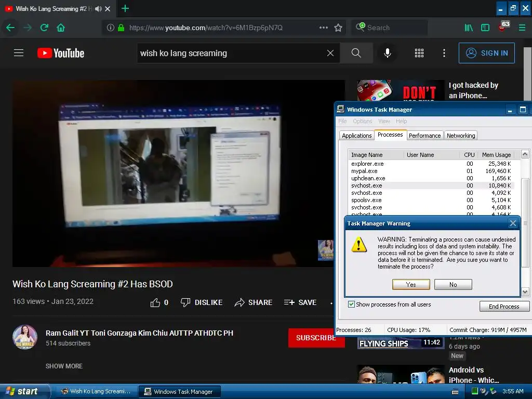The width and height of the screenshot is (532, 399).
Task: Open the Help menu in Task Manager
Action: tap(401, 121)
